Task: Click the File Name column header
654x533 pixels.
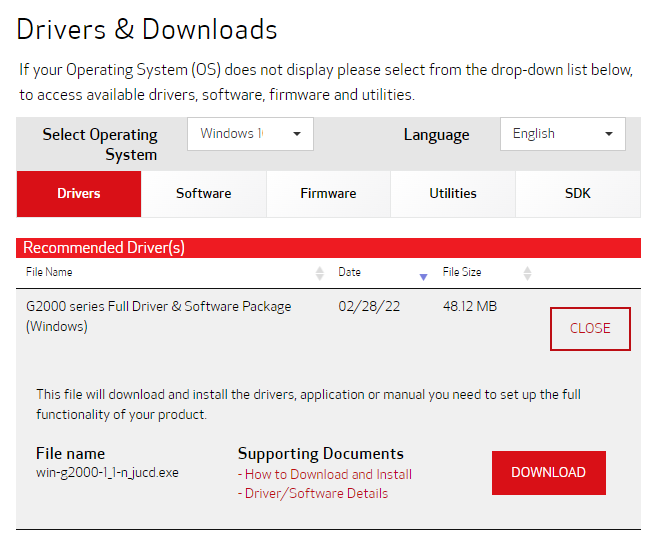Action: pyautogui.click(x=49, y=272)
